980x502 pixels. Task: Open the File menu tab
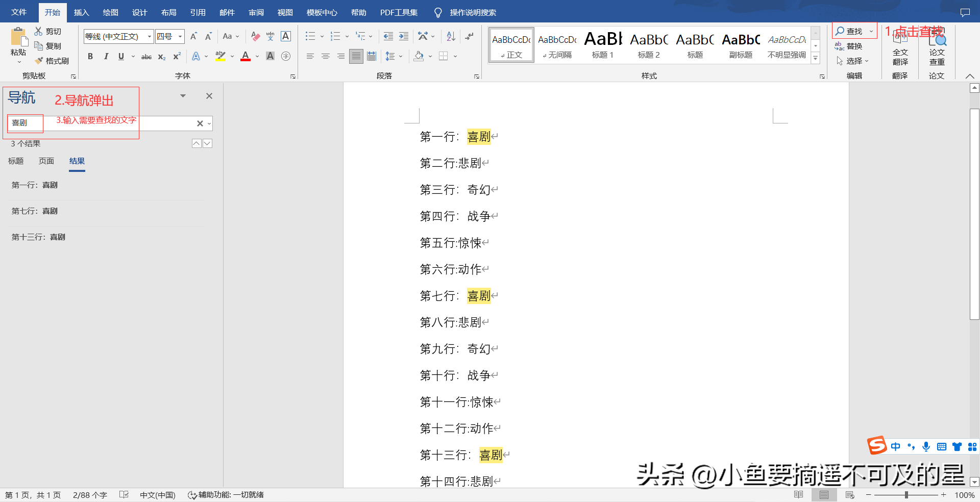click(x=19, y=12)
